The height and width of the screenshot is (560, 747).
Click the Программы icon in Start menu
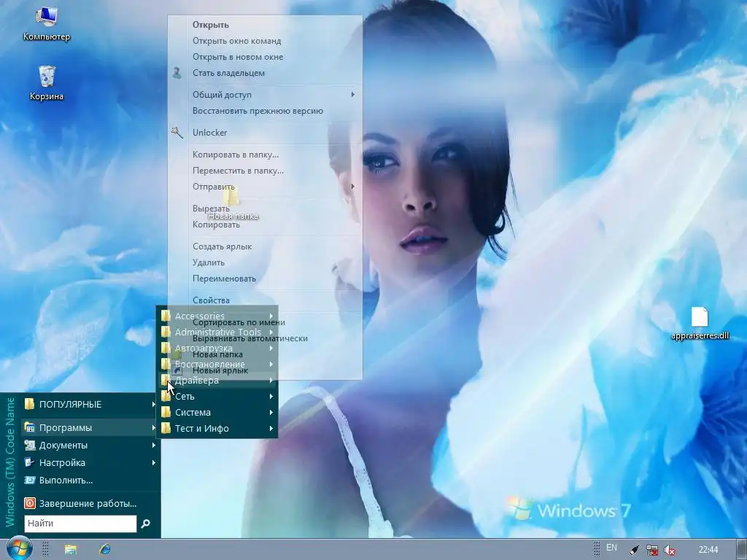29,427
